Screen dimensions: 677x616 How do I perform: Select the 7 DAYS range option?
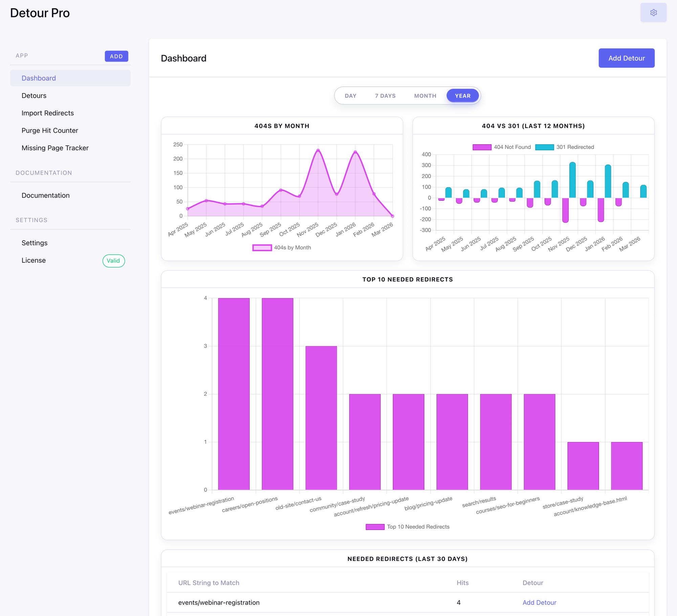pyautogui.click(x=385, y=96)
